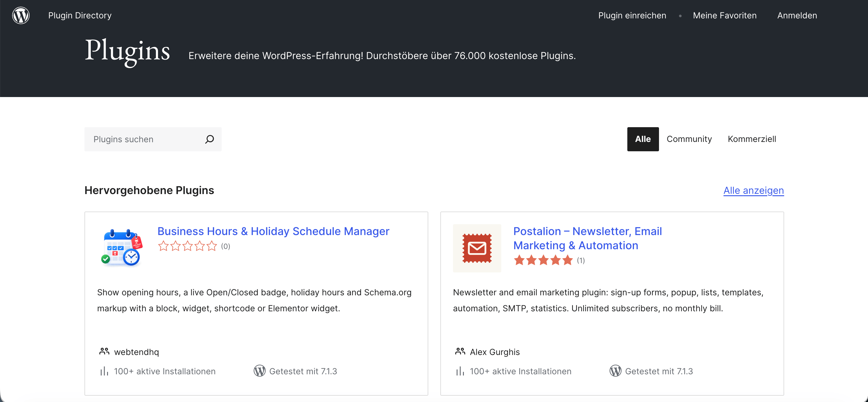
Task: Click the Business Hours plugin calendar icon
Action: [x=121, y=248]
